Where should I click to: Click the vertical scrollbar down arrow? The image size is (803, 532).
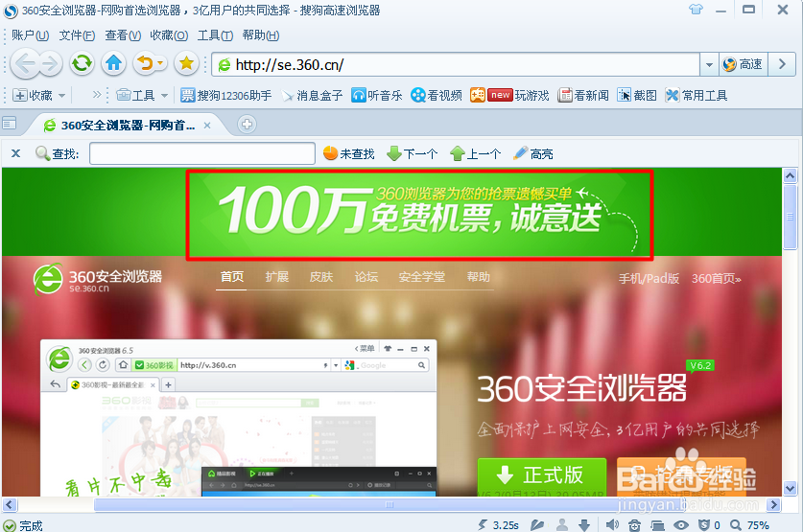790,488
